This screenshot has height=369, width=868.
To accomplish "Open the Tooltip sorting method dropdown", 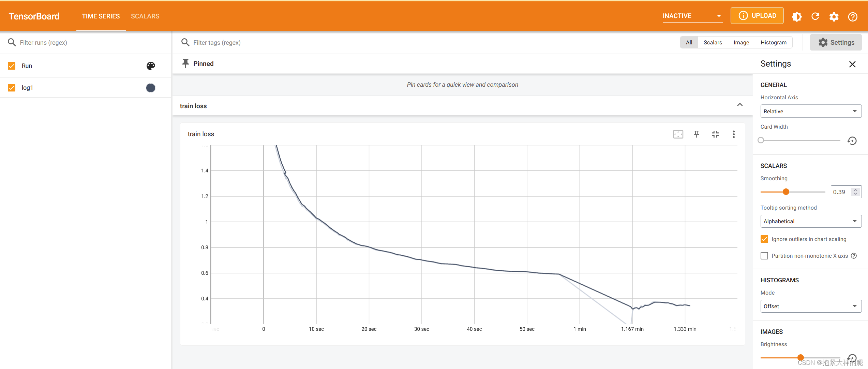I will [811, 221].
